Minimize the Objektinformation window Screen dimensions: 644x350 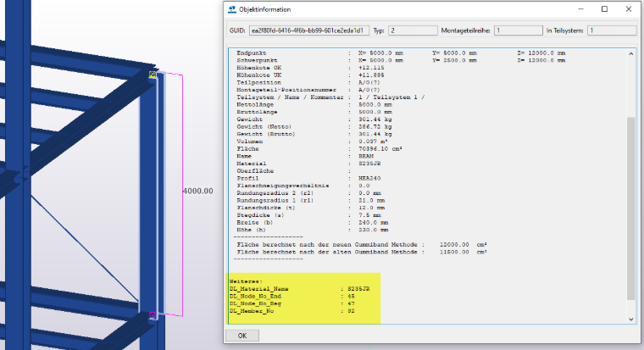[x=580, y=9]
